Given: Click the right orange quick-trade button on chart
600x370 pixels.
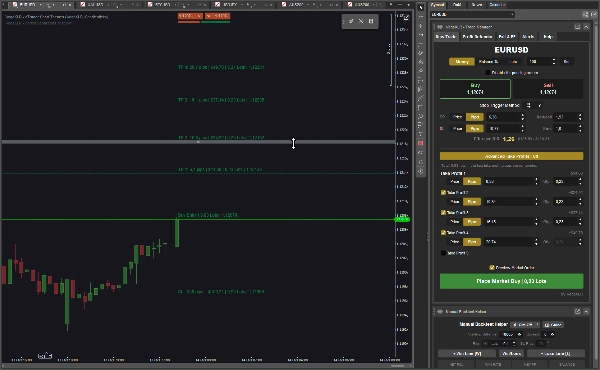Looking at the screenshot, I should click(x=217, y=16).
